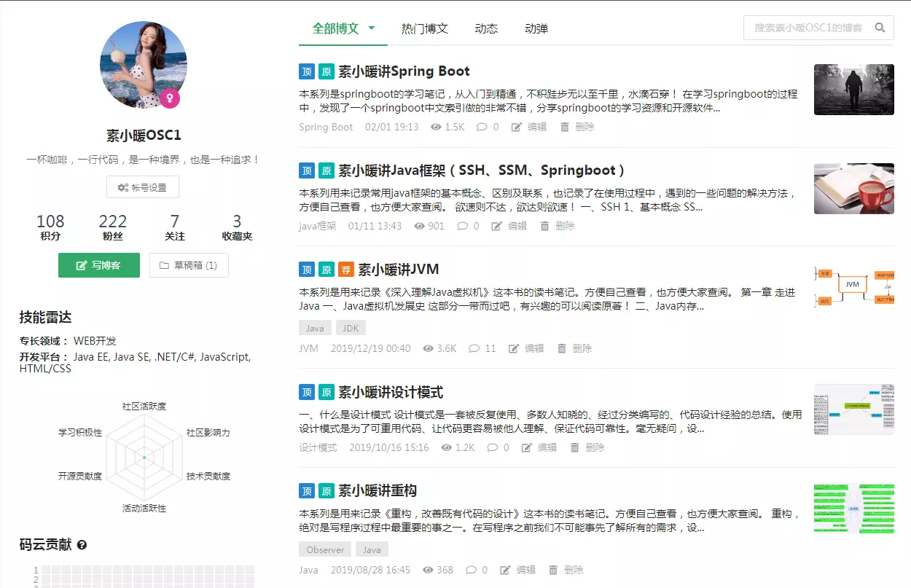Open the green mind-map thumbnail of 重构 post

pos(854,508)
